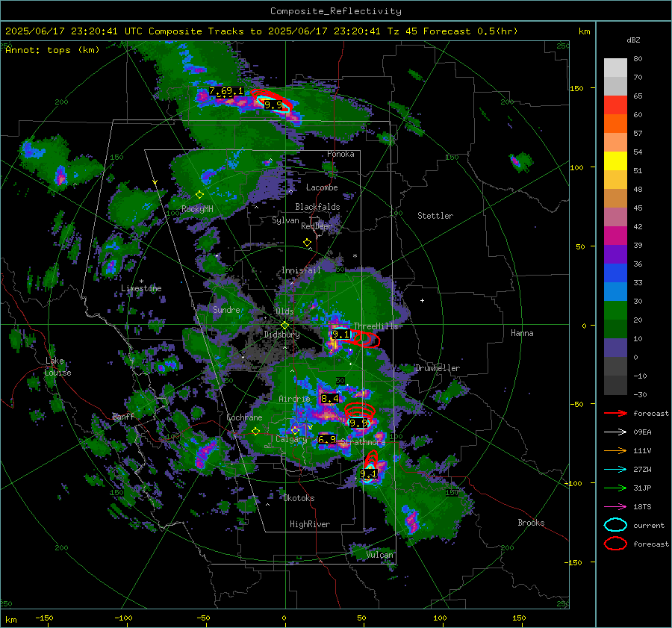Click the 9.1 storm top label beside ThreeHills
672x628 pixels.
pyautogui.click(x=341, y=335)
